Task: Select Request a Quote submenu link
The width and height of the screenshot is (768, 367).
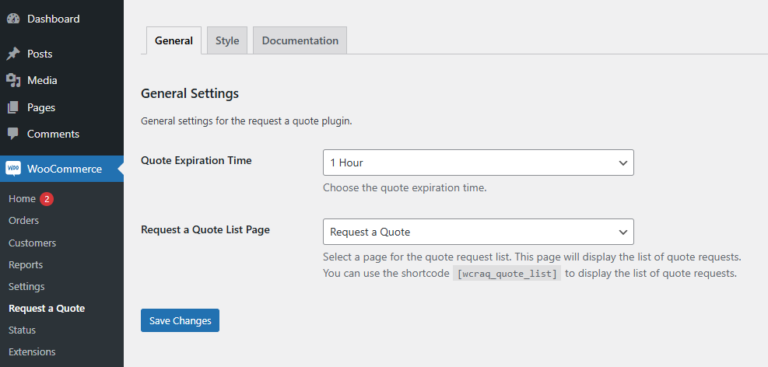Action: (x=47, y=309)
